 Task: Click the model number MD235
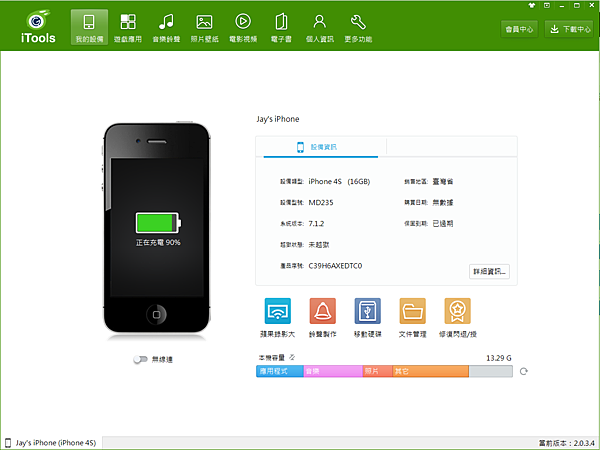[x=321, y=202]
